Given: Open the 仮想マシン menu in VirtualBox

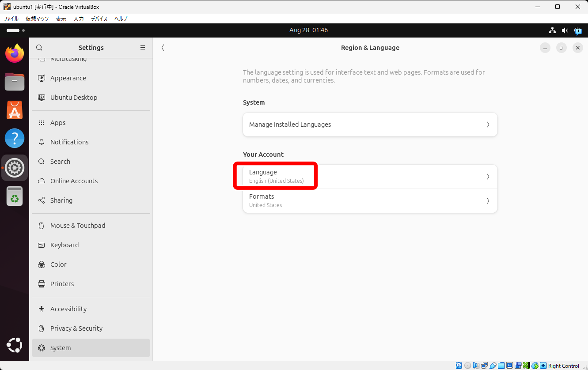Looking at the screenshot, I should pos(37,19).
